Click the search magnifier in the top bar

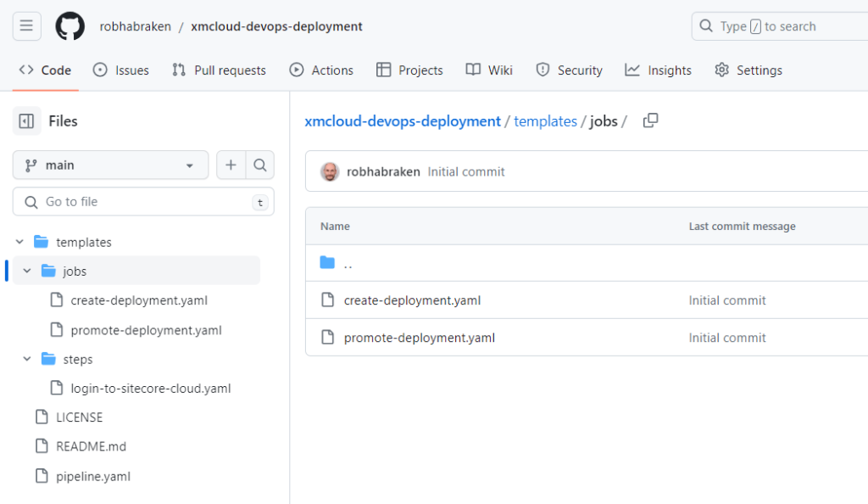coord(706,26)
